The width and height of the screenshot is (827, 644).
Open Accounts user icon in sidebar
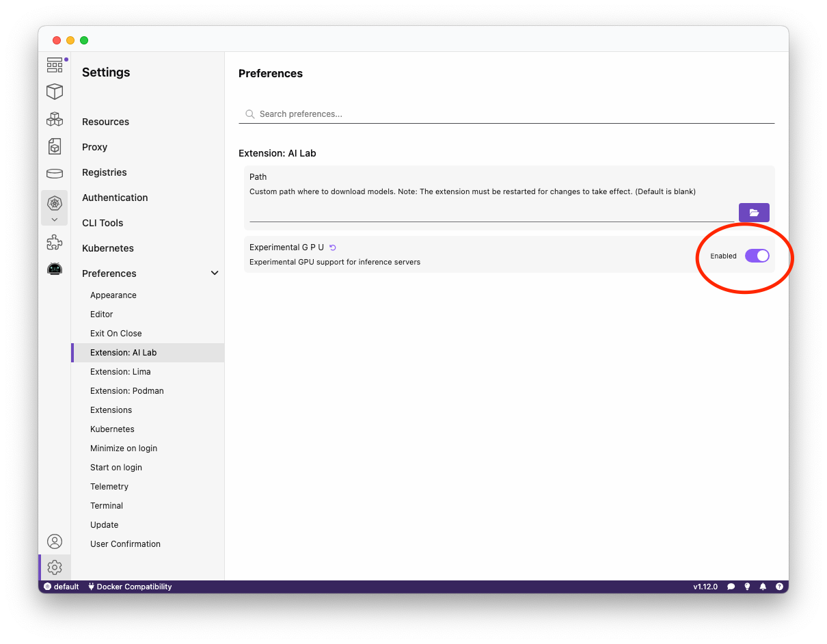click(x=55, y=541)
